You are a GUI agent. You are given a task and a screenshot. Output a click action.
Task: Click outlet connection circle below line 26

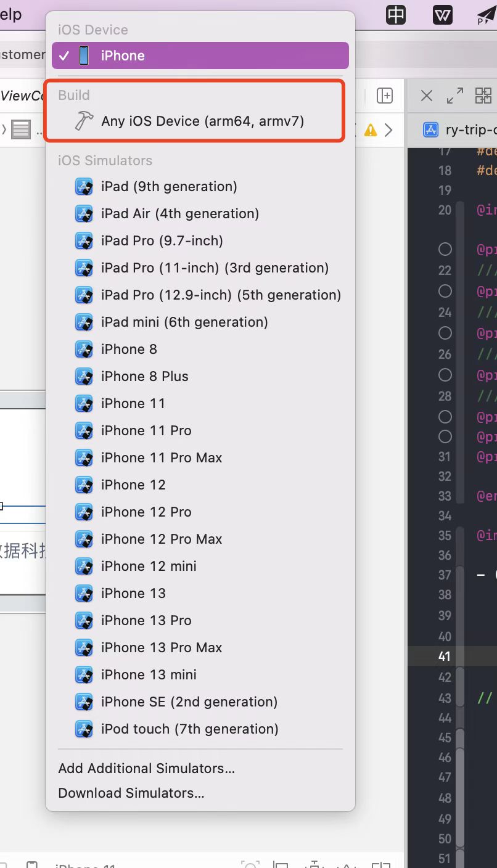click(x=445, y=375)
